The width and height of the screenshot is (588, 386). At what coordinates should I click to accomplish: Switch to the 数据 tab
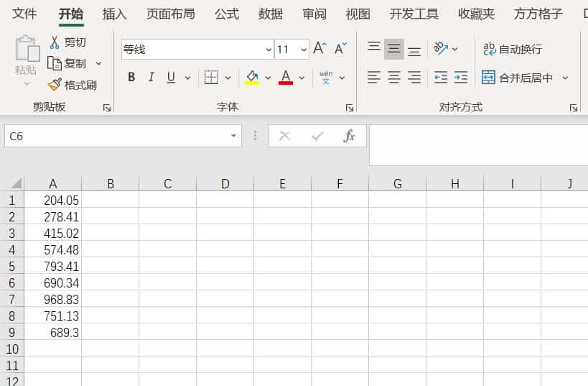(x=271, y=14)
